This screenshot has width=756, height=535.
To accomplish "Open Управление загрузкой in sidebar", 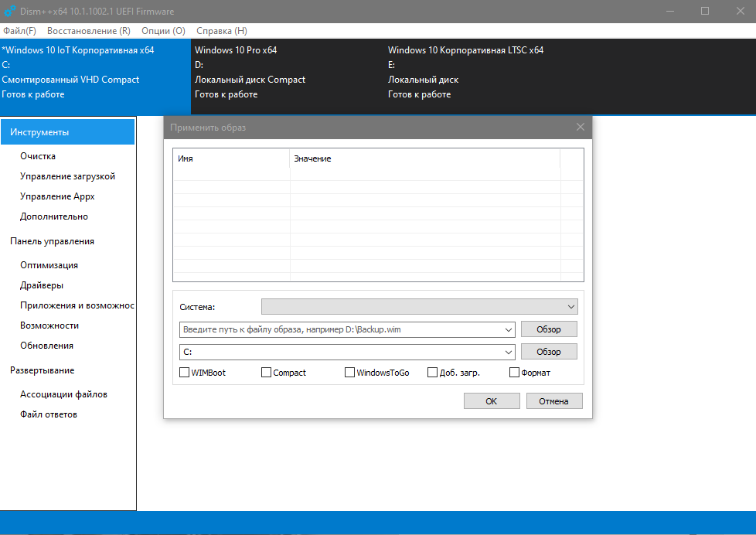I will pyautogui.click(x=67, y=176).
